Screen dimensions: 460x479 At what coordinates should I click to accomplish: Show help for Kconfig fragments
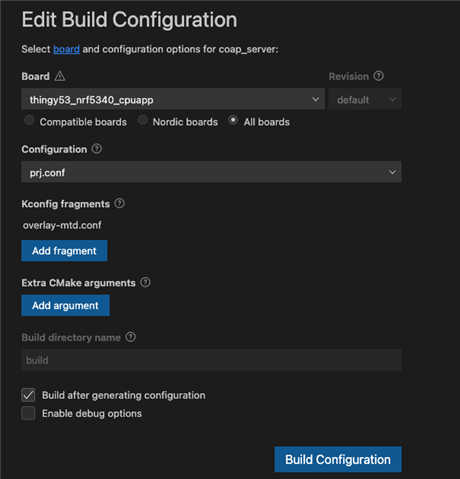pos(119,203)
